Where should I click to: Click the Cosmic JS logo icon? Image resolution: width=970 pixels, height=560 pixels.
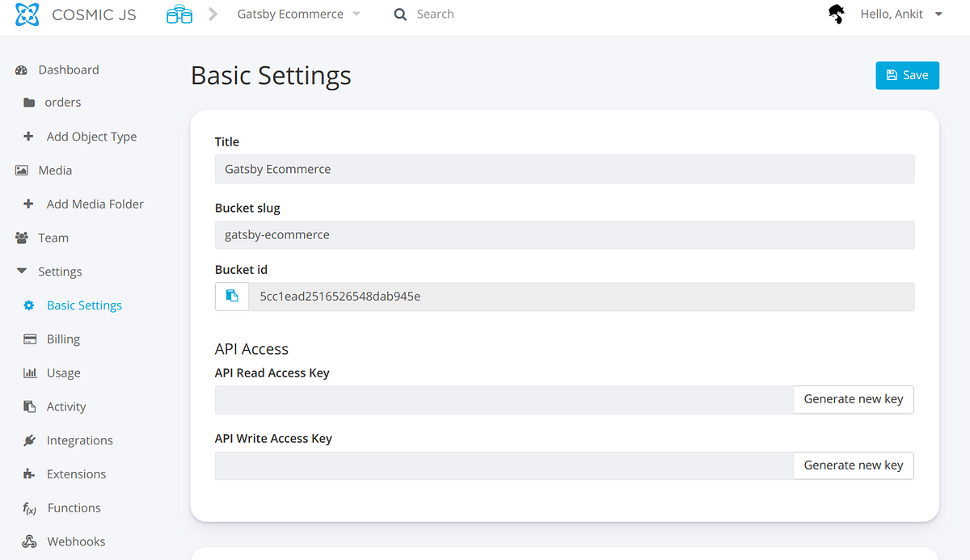coord(27,15)
